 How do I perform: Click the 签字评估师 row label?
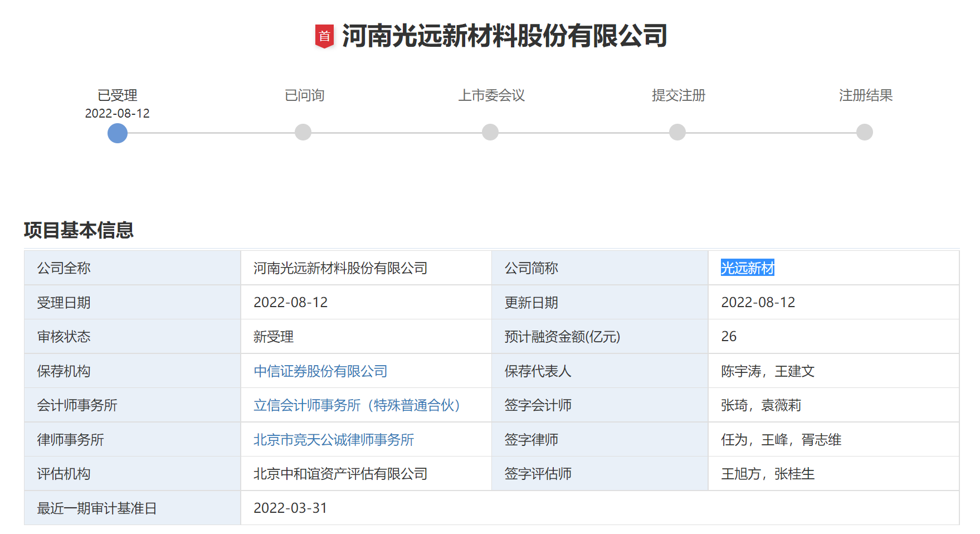pos(538,474)
